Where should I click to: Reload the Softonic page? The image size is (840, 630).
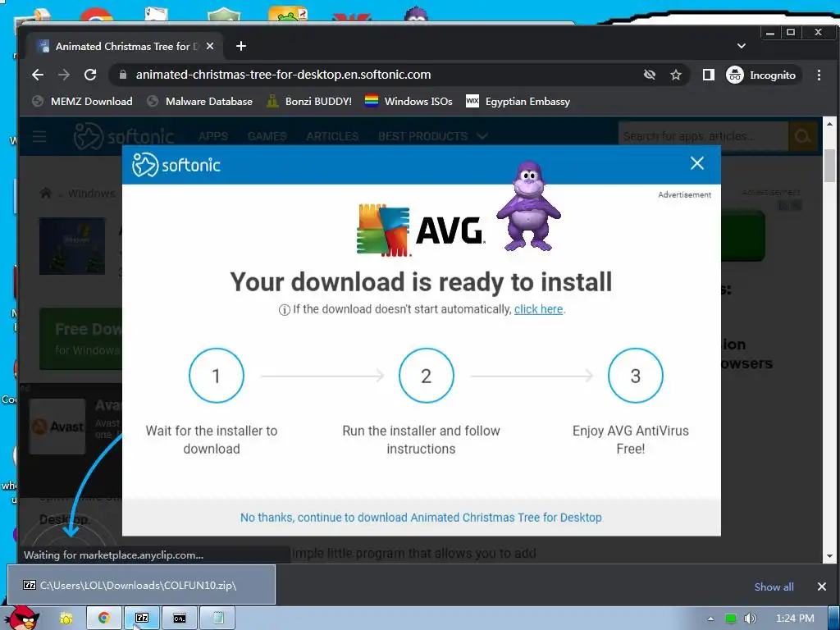[x=90, y=75]
